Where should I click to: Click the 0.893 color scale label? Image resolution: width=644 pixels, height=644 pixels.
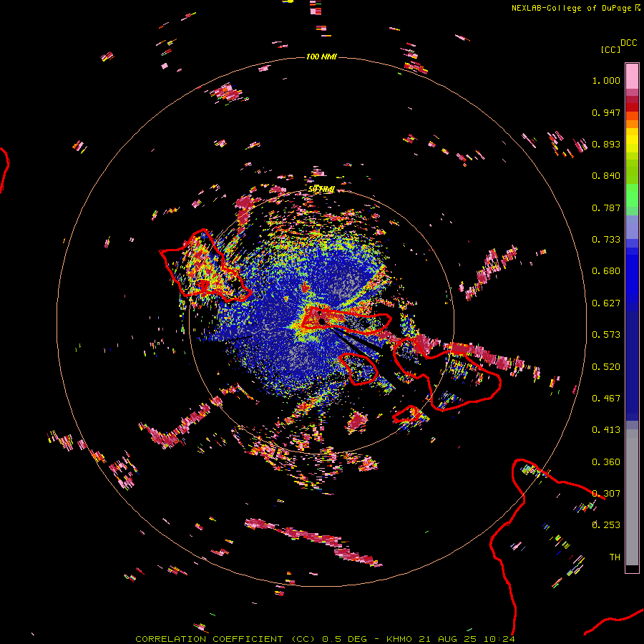606,144
